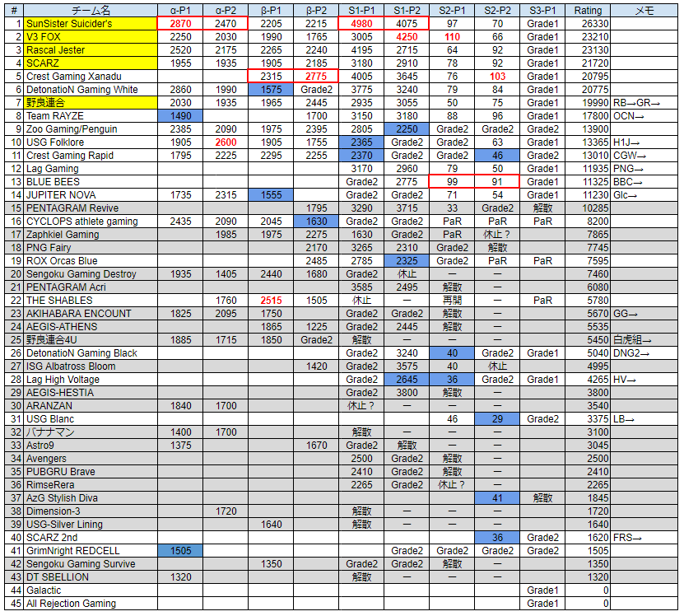The height and width of the screenshot is (616, 684).
Task: Select the メモ column header
Action: (644, 11)
